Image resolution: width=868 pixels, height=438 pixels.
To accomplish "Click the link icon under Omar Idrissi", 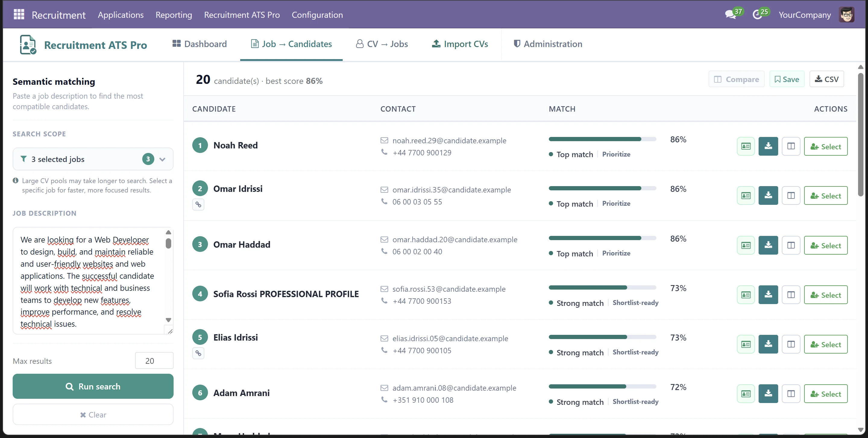I will point(198,204).
